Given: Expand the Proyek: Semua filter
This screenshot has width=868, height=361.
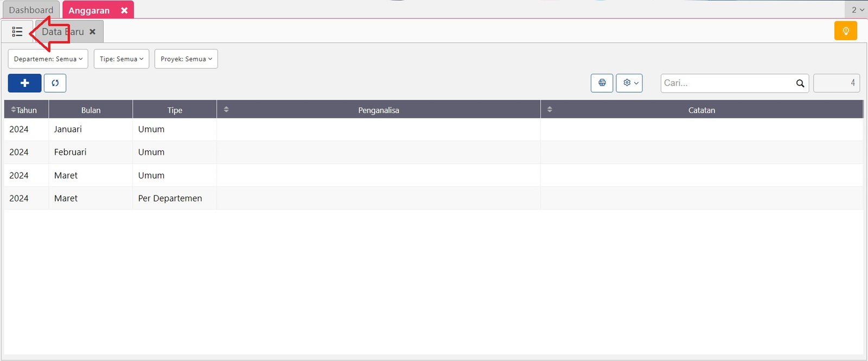Looking at the screenshot, I should point(186,59).
